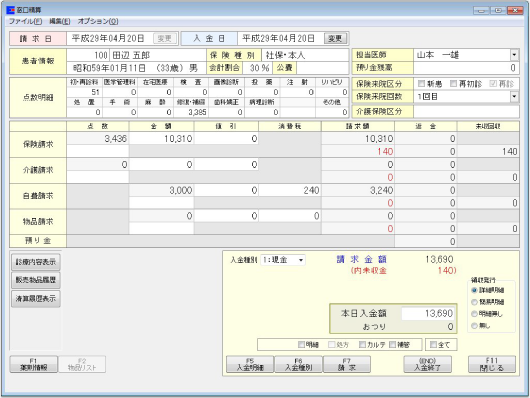Click the 物品請求 row header

(38, 222)
